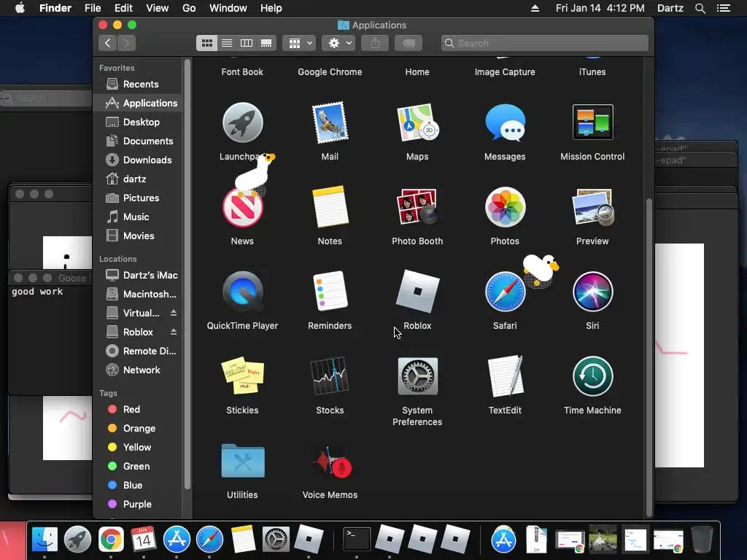Open the Preview app icon
The height and width of the screenshot is (560, 747).
coord(592,206)
